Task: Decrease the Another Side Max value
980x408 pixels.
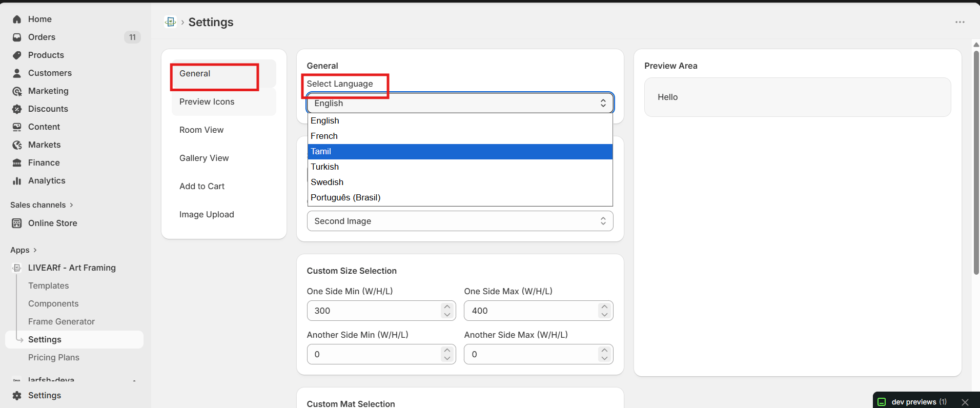Action: tap(604, 358)
